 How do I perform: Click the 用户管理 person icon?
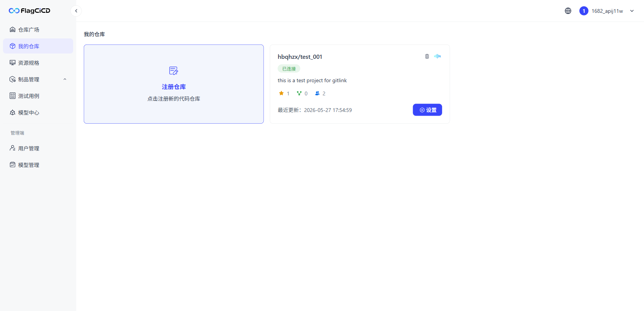click(x=12, y=148)
